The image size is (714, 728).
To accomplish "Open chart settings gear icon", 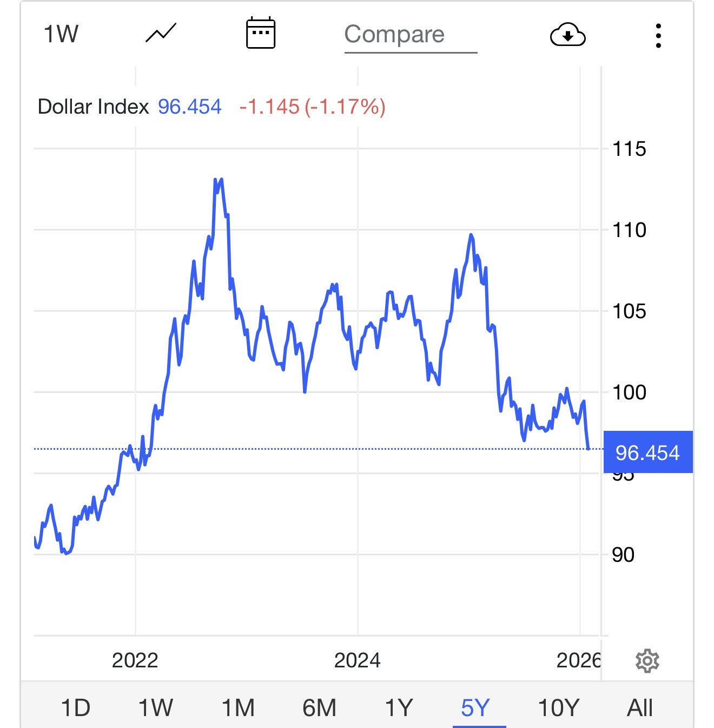I will (x=647, y=661).
